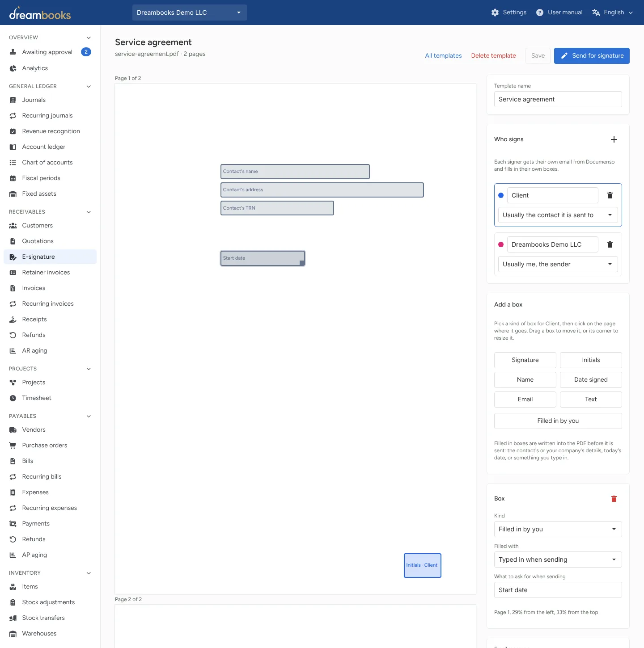
Task: Add a Signature box
Action: (525, 360)
